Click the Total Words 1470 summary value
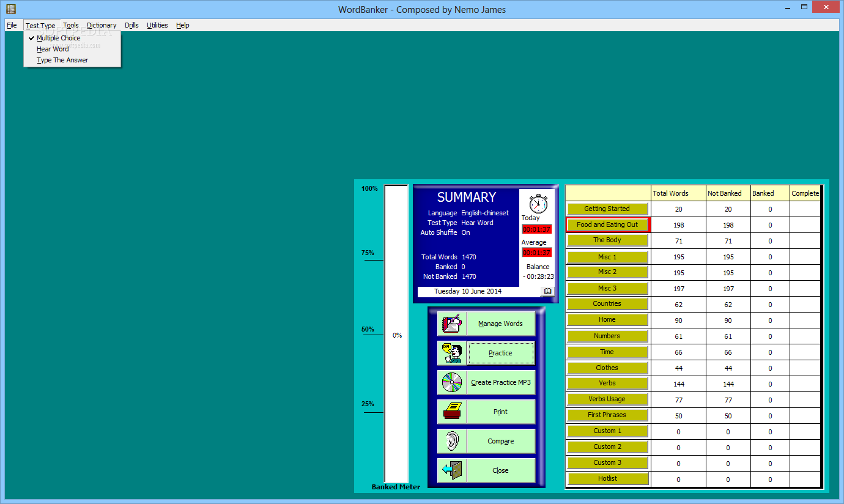 pyautogui.click(x=469, y=257)
